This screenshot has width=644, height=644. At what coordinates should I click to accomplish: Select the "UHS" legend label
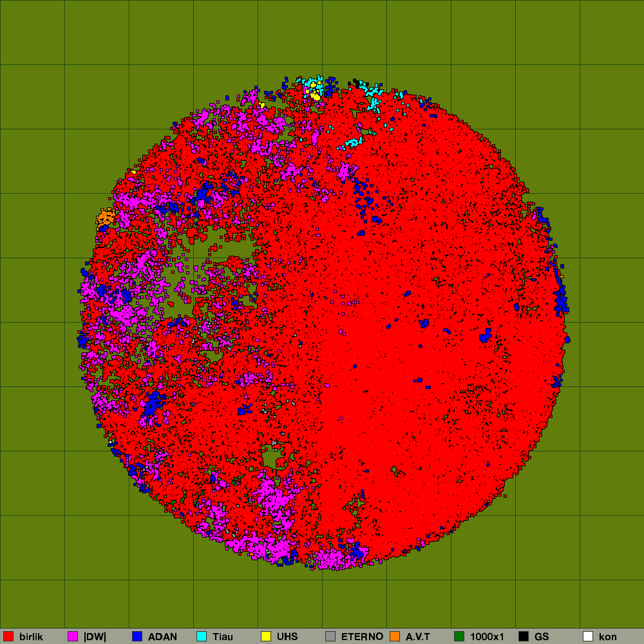click(x=287, y=637)
